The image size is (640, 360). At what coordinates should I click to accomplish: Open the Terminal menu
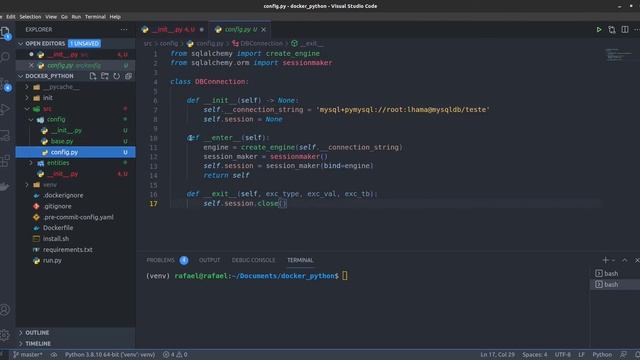coord(95,17)
